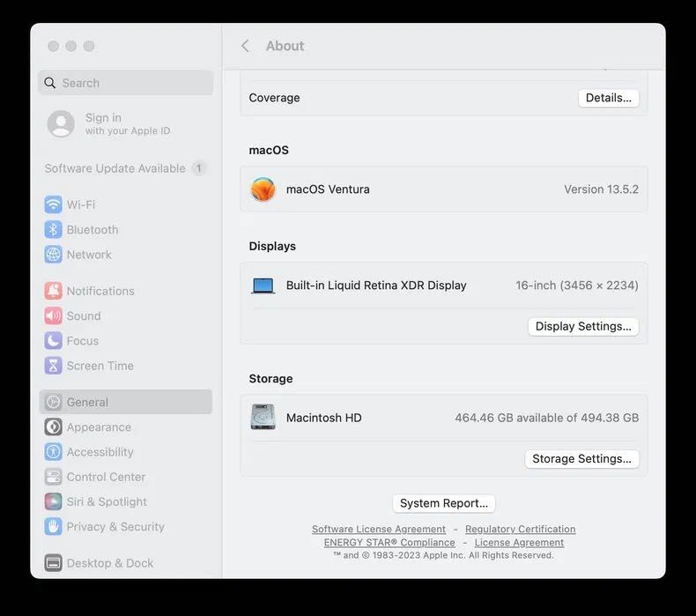Select the Bluetooth icon in sidebar
This screenshot has height=616, width=696.
tap(53, 230)
